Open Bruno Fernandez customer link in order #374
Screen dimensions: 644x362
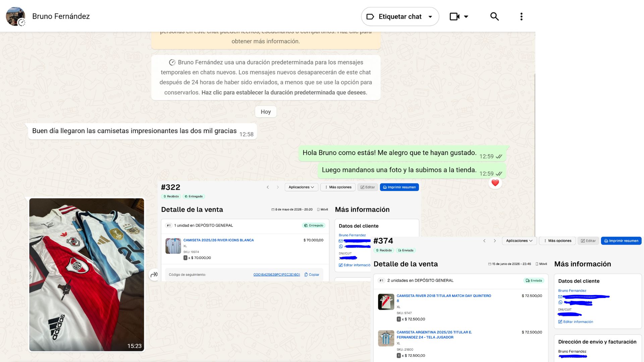(x=572, y=291)
